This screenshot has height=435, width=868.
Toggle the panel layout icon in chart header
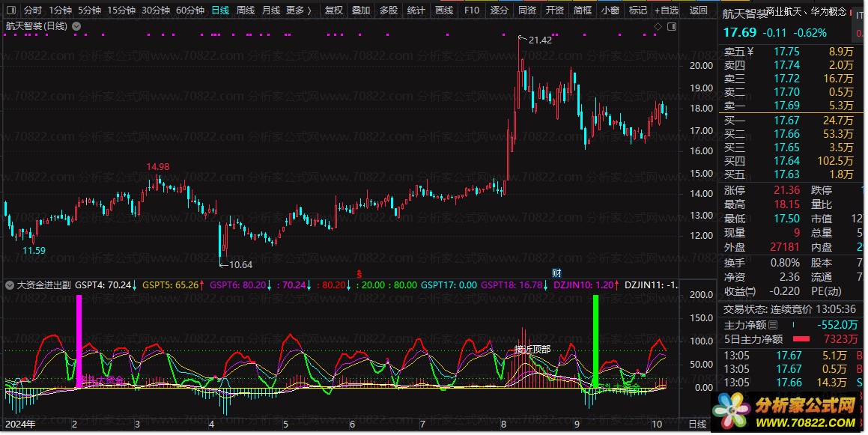tap(672, 26)
